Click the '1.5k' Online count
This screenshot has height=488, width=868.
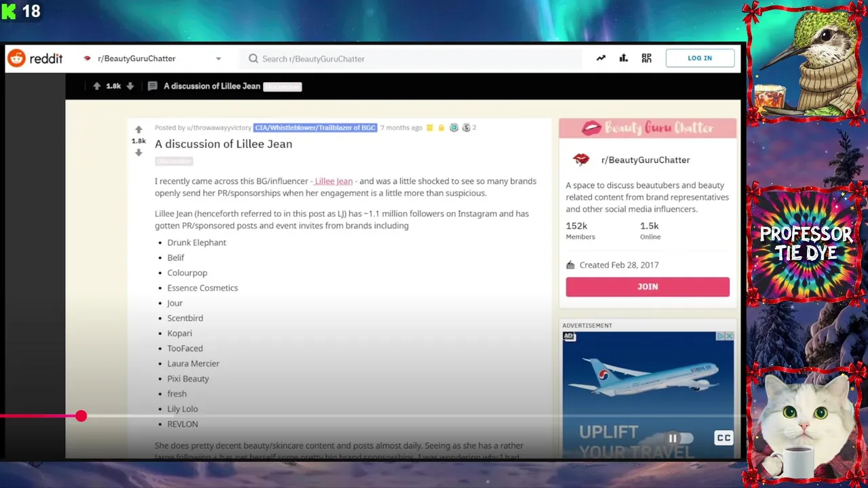point(649,226)
